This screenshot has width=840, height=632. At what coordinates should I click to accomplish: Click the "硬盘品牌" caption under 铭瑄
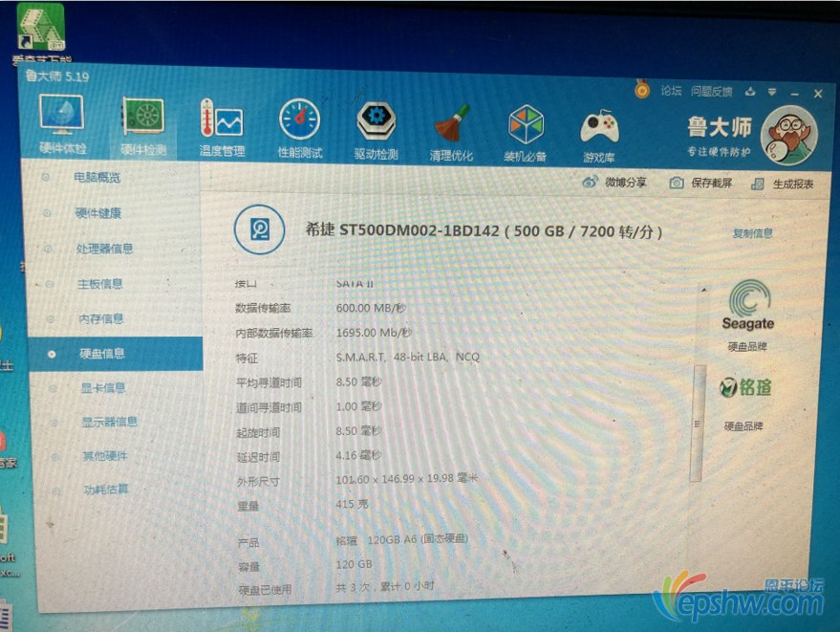743,426
